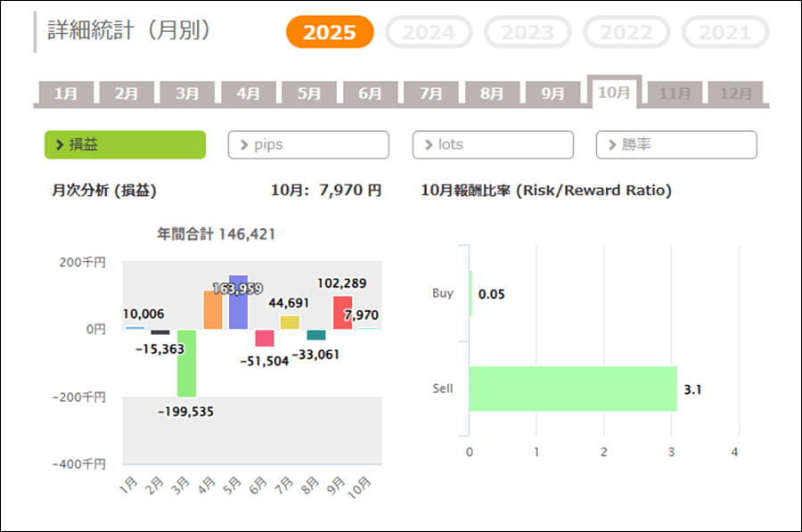Select the 5月 month tab
The image size is (802, 532).
tap(309, 93)
